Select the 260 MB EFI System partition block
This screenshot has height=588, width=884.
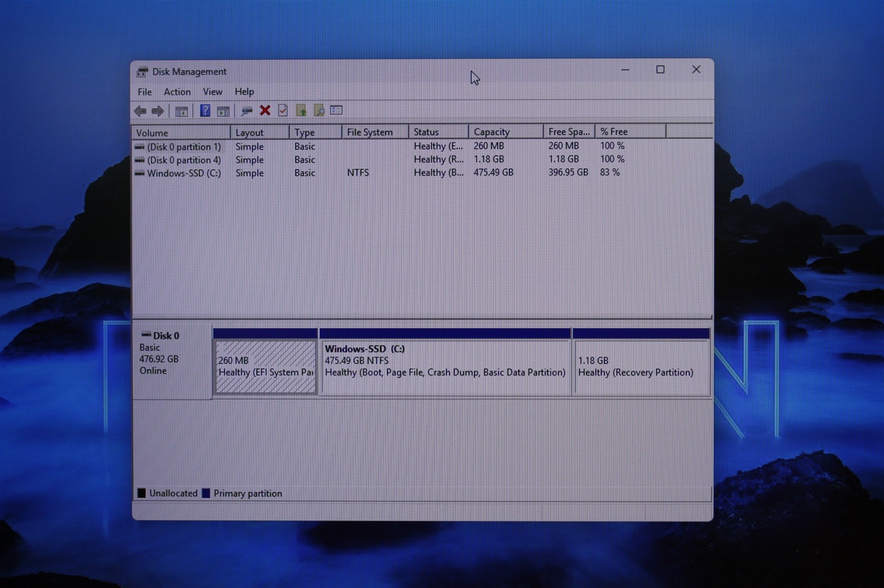click(x=265, y=366)
